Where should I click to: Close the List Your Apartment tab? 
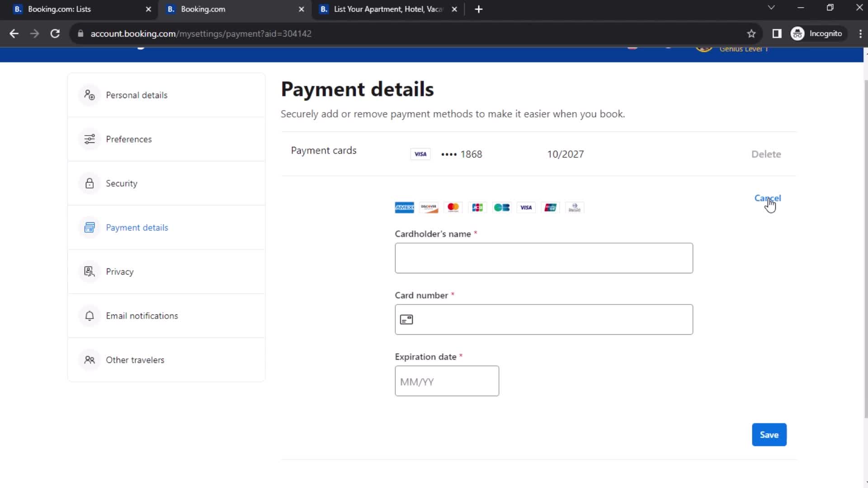point(454,9)
